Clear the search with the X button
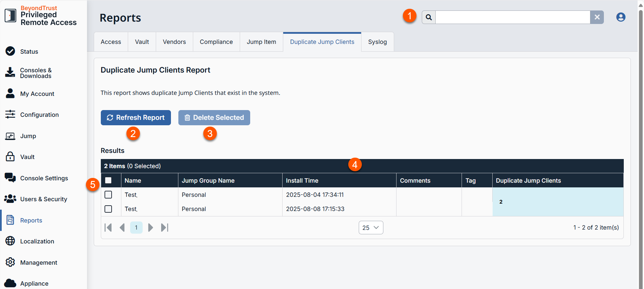 [597, 17]
